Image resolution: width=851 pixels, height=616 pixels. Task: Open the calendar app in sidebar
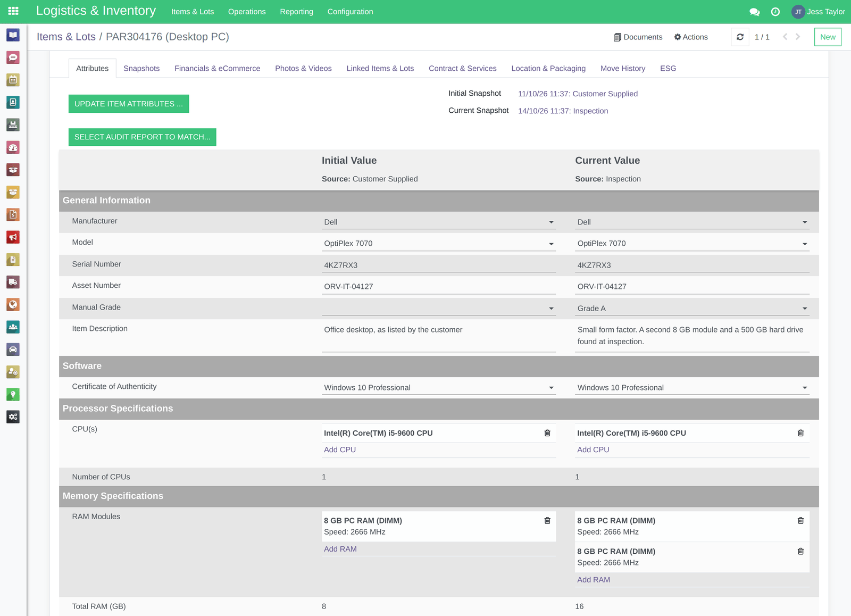click(x=13, y=80)
